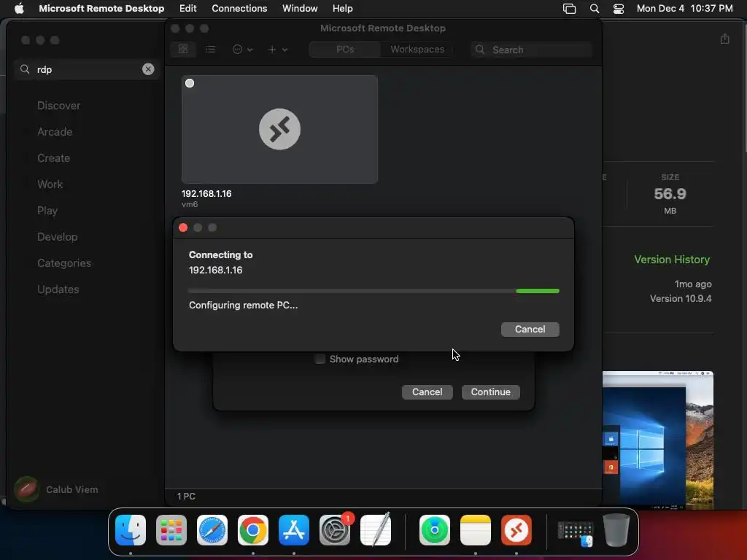Open TextEdit from the Dock
The image size is (747, 560).
pos(376,530)
